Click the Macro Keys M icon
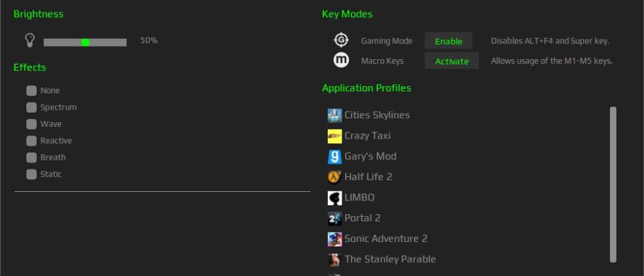 pyautogui.click(x=341, y=60)
